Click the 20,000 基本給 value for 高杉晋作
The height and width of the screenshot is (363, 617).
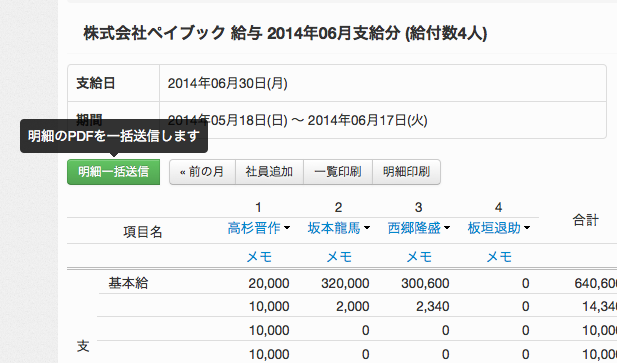pyautogui.click(x=269, y=283)
